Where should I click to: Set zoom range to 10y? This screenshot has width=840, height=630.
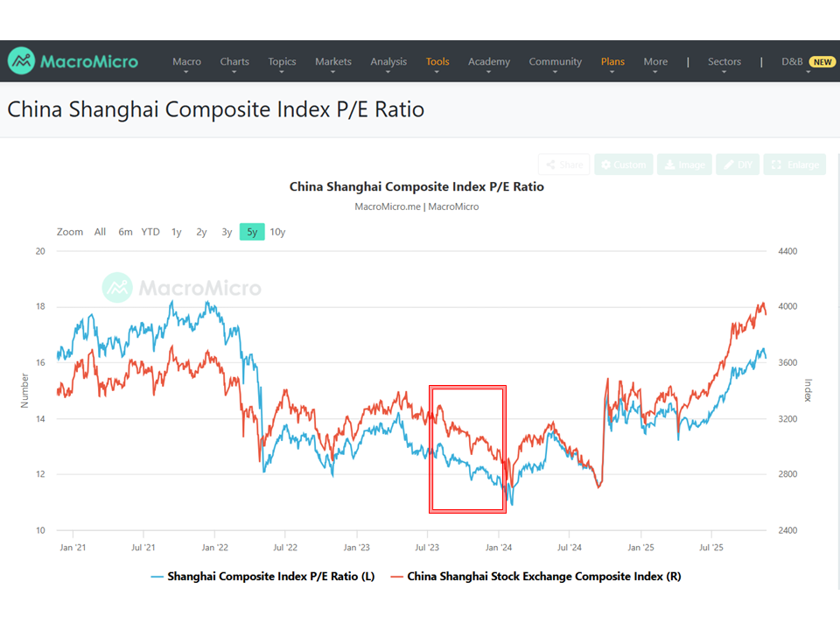277,232
